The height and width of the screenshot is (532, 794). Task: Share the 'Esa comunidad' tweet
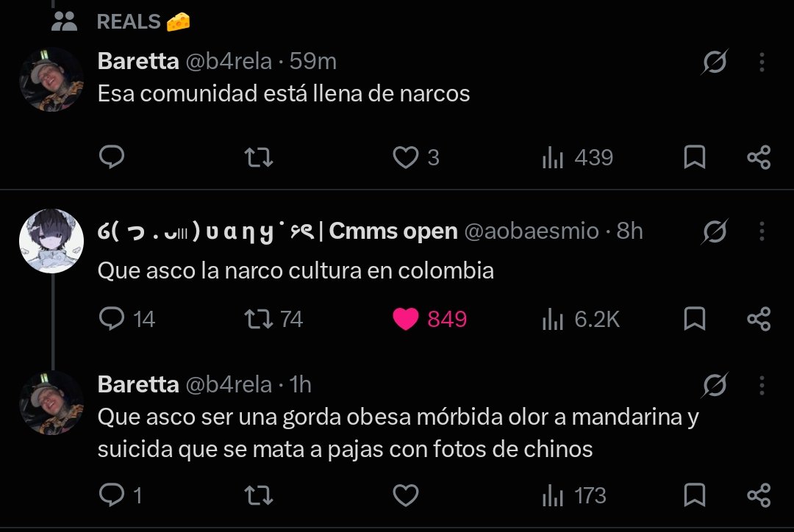(759, 157)
